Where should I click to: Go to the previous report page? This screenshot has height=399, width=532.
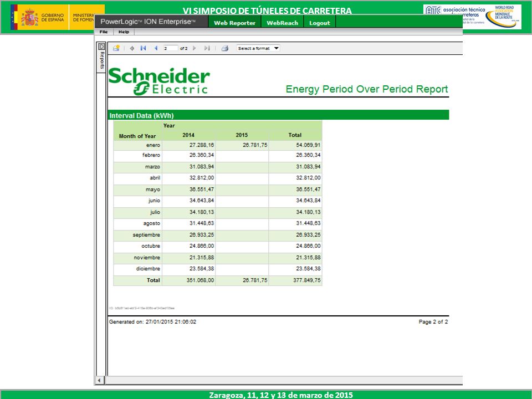(156, 48)
